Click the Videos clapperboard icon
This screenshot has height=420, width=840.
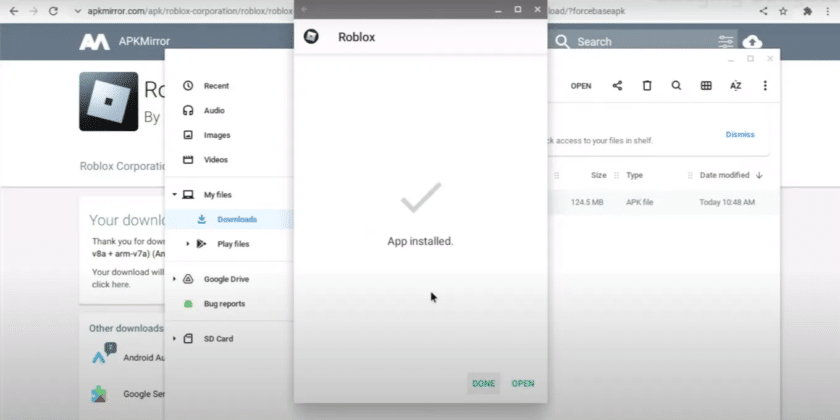click(x=188, y=160)
